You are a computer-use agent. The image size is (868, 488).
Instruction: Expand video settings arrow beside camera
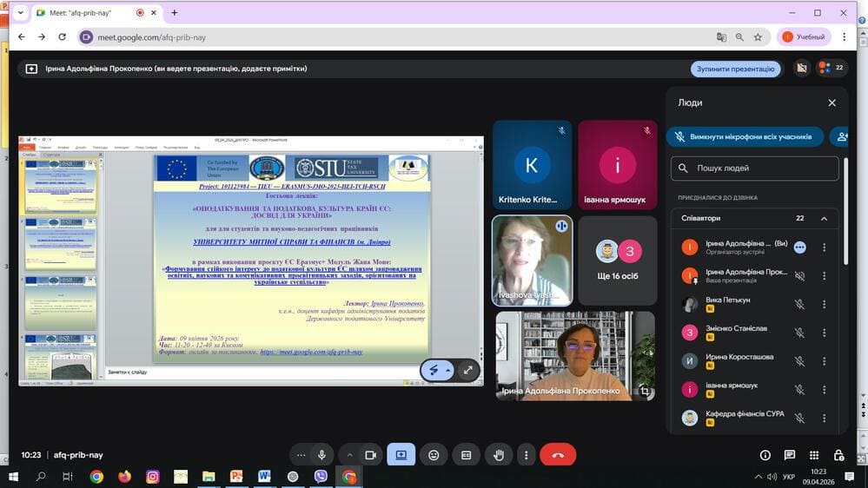(350, 455)
